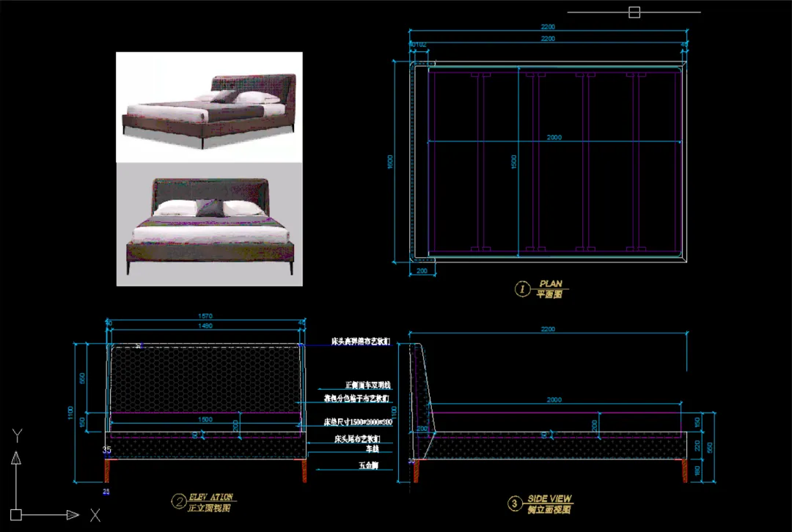The height and width of the screenshot is (532, 792).
Task: Click the circled number 2 view marker
Action: click(179, 502)
